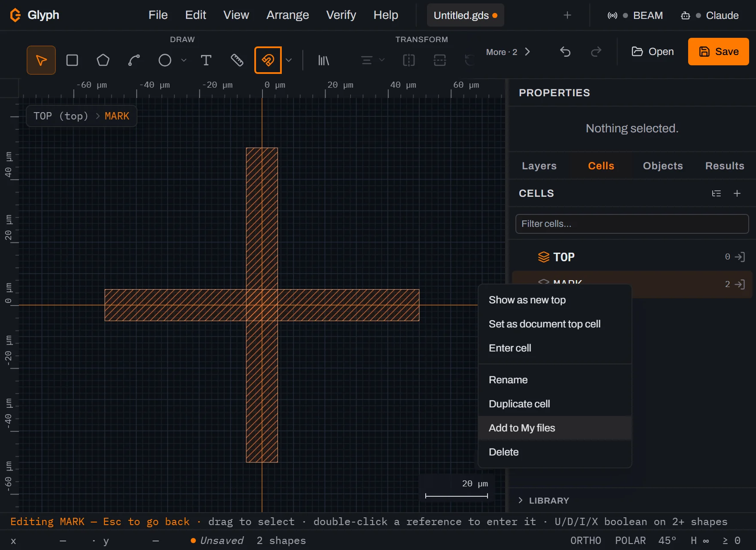Expand More · 2 transform tools
The width and height of the screenshot is (756, 550).
coord(508,52)
